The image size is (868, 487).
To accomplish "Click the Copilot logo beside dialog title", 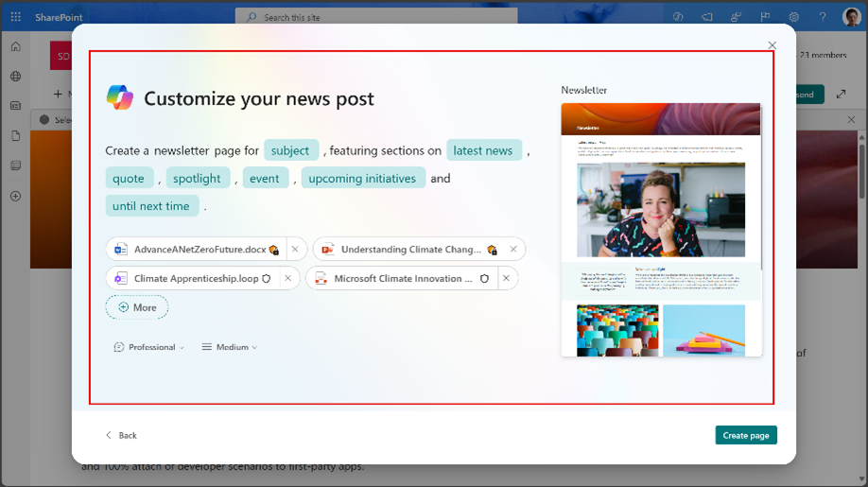I will pyautogui.click(x=119, y=98).
